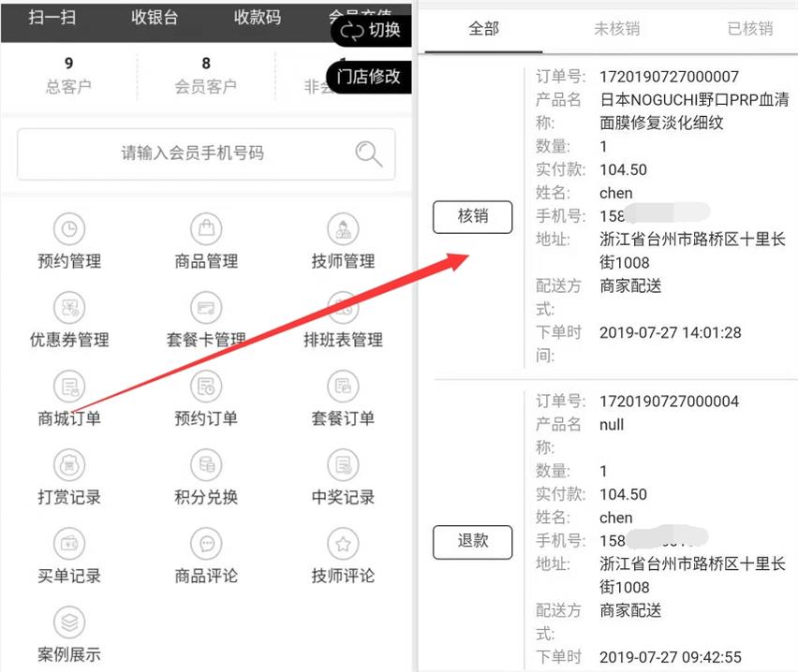Select order number 1720190727000007

click(x=670, y=77)
